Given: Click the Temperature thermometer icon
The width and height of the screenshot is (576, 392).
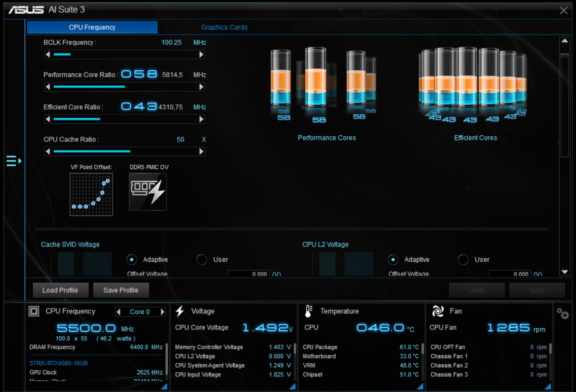Looking at the screenshot, I should coord(309,311).
